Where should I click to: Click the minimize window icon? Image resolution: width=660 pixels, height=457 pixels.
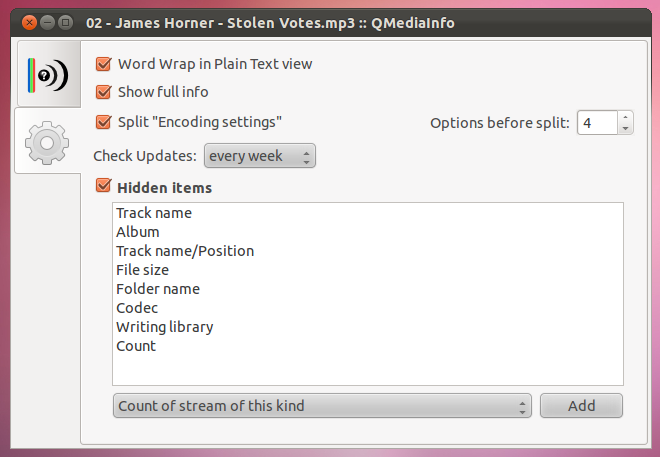coord(48,22)
